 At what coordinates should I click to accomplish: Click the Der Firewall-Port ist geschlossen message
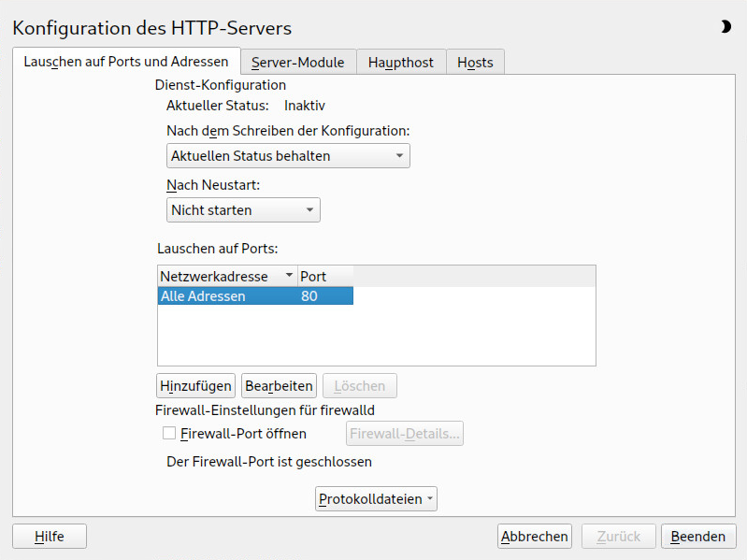269,462
